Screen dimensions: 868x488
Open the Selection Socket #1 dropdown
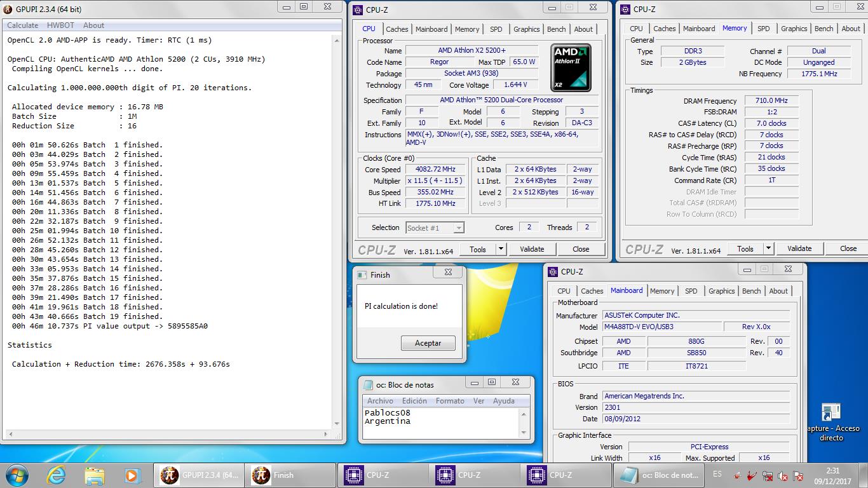[435, 227]
